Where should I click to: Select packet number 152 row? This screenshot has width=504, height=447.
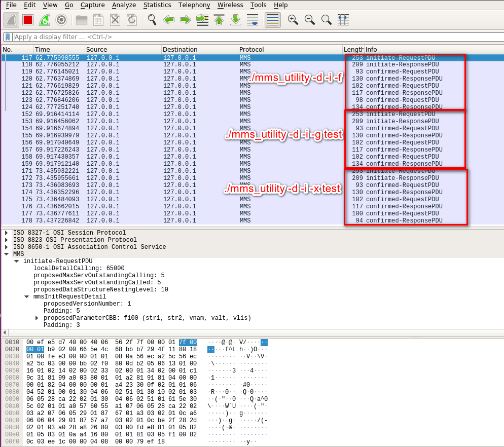click(253, 114)
